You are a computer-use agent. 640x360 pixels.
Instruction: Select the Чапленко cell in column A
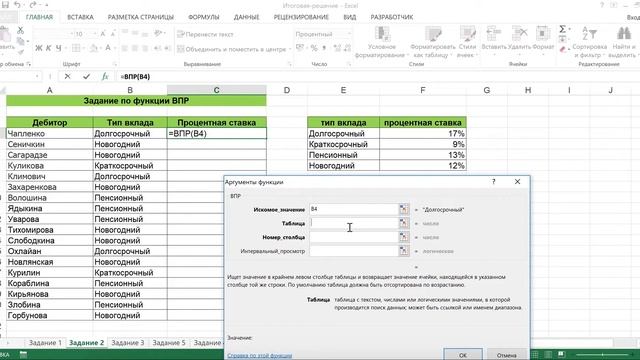(49, 133)
